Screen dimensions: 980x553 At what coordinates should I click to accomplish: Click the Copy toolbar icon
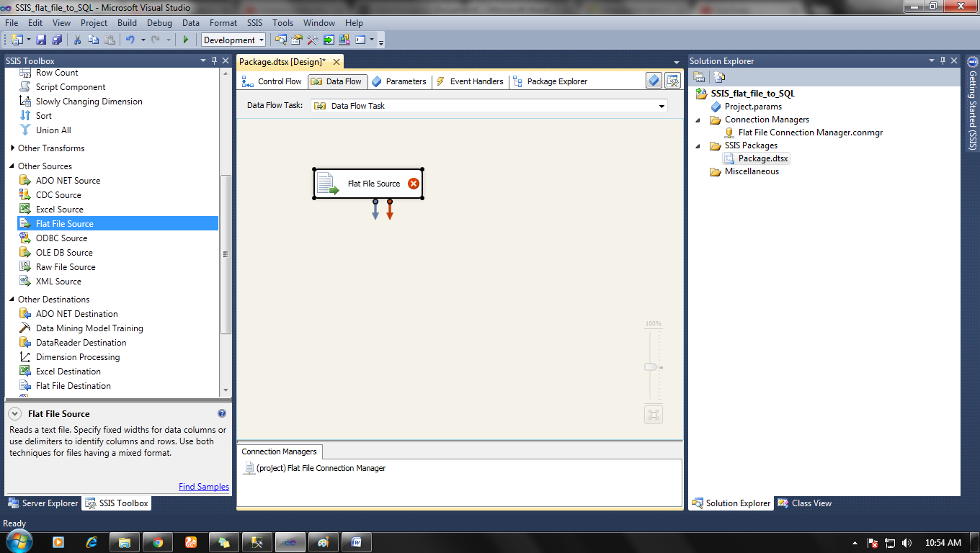pyautogui.click(x=93, y=40)
